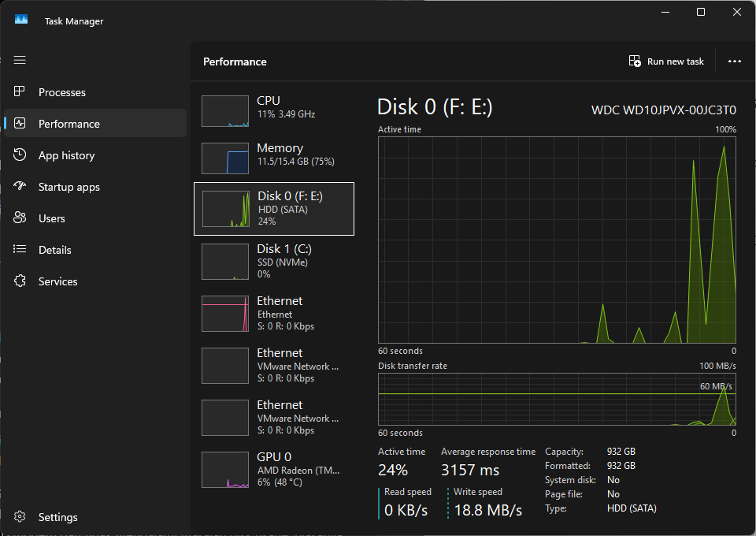Click the App history clock icon
The height and width of the screenshot is (536, 756).
click(x=20, y=154)
